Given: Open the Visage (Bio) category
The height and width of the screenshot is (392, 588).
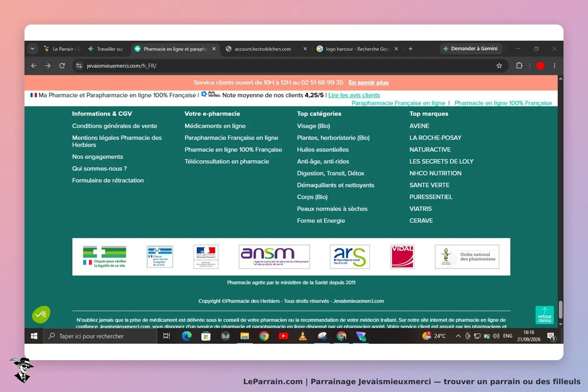Looking at the screenshot, I should tap(314, 126).
